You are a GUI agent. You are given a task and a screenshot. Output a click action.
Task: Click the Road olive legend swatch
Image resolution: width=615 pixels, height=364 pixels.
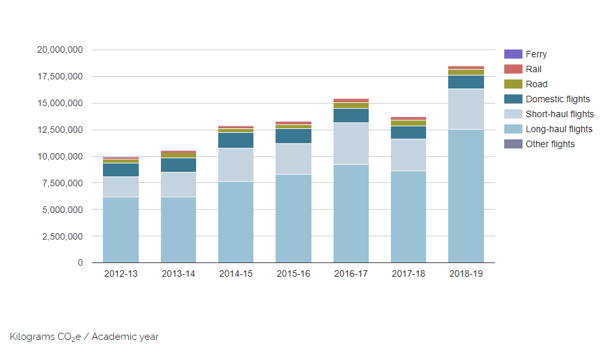pos(513,84)
